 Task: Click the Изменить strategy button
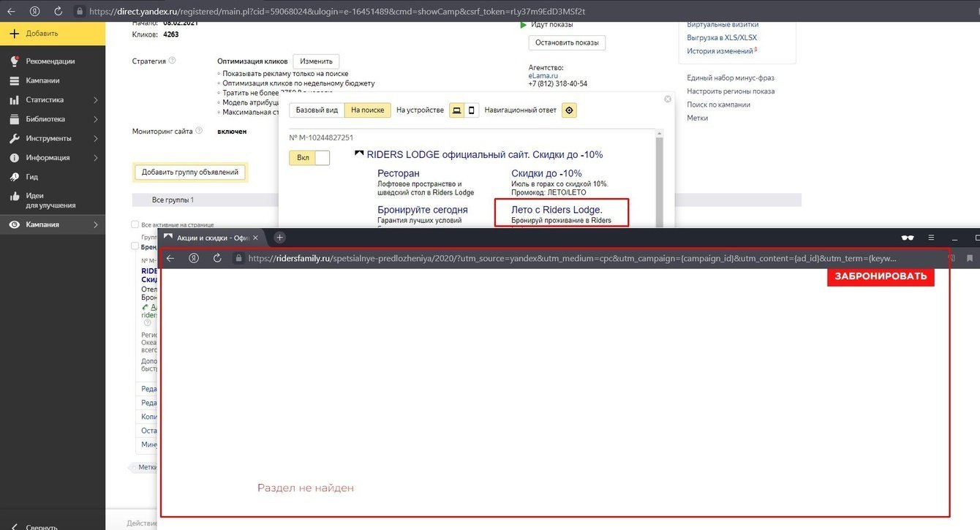316,61
